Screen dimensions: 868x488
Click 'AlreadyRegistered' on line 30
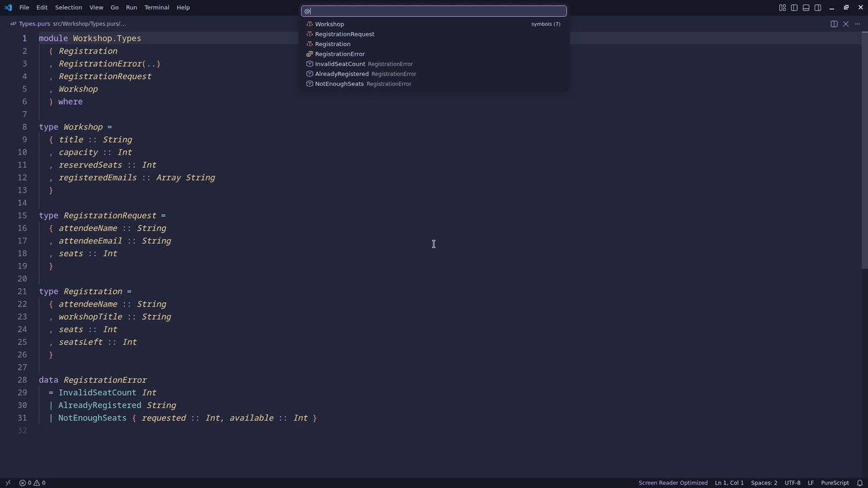[100, 405]
